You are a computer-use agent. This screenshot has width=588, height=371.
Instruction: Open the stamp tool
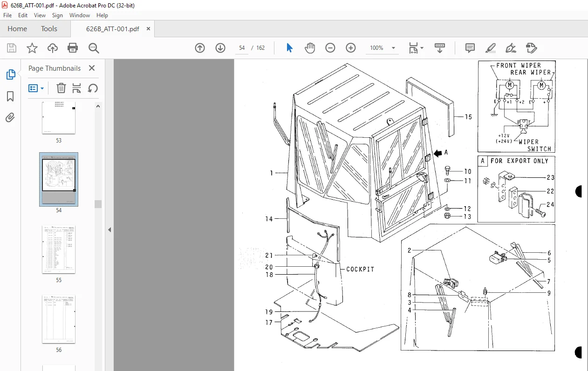pos(531,48)
